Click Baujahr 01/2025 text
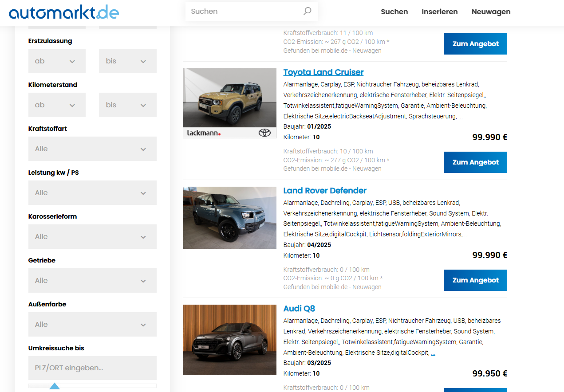Image resolution: width=564 pixels, height=392 pixels. (307, 127)
